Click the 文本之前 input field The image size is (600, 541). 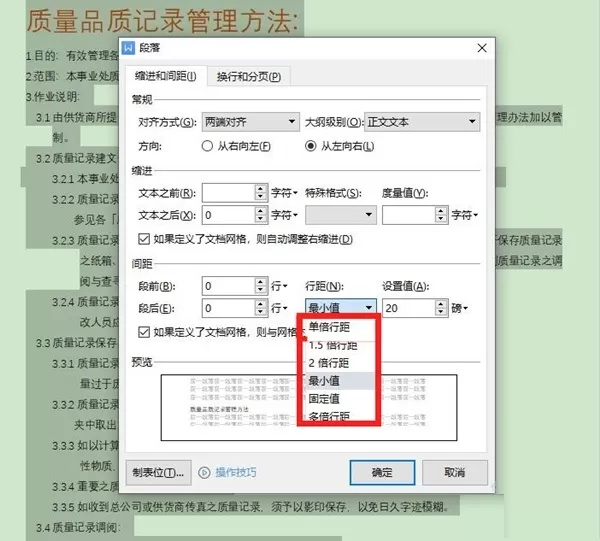point(228,193)
